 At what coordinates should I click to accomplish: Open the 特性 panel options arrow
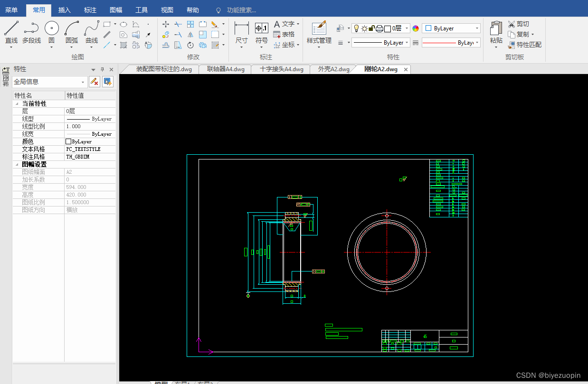click(x=94, y=69)
